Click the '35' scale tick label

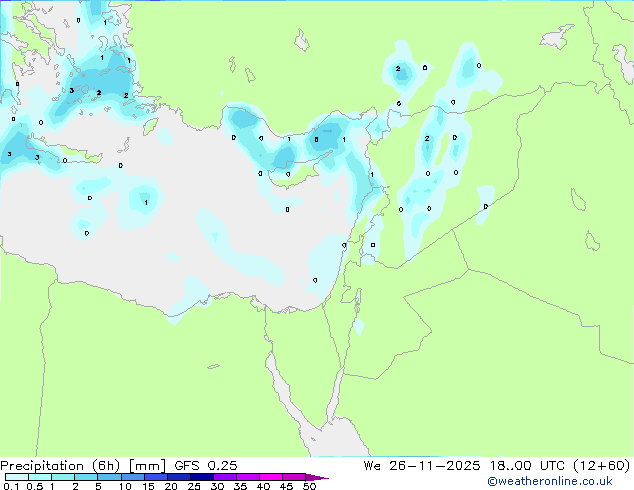pyautogui.click(x=240, y=486)
